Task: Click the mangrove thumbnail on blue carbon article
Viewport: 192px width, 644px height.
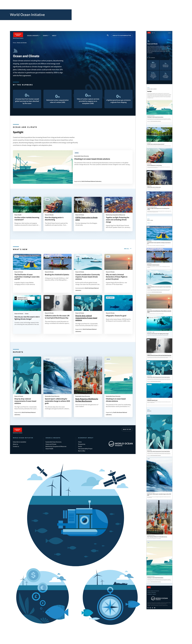Action: pyautogui.click(x=27, y=205)
